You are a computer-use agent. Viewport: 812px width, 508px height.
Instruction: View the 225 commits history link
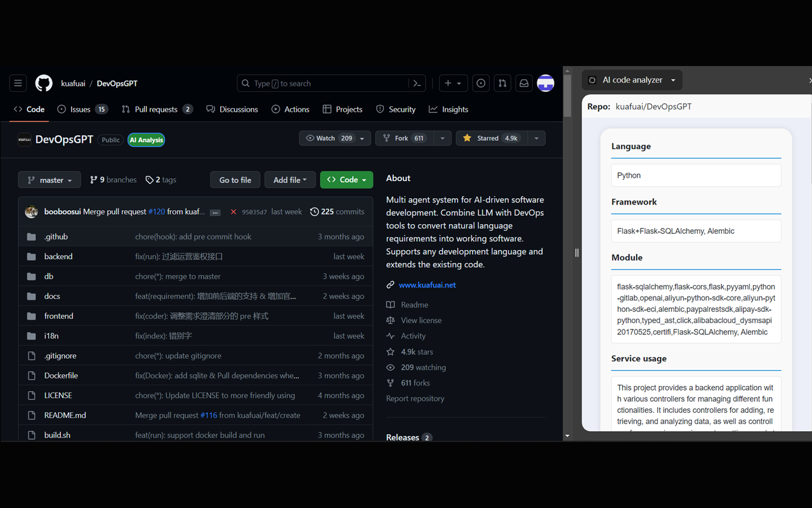[x=337, y=211]
